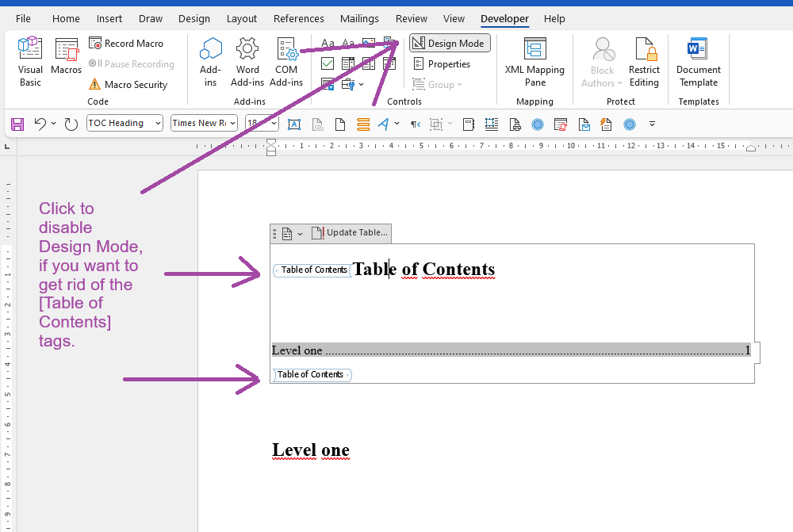Open the File tab
This screenshot has width=793, height=532.
click(23, 19)
